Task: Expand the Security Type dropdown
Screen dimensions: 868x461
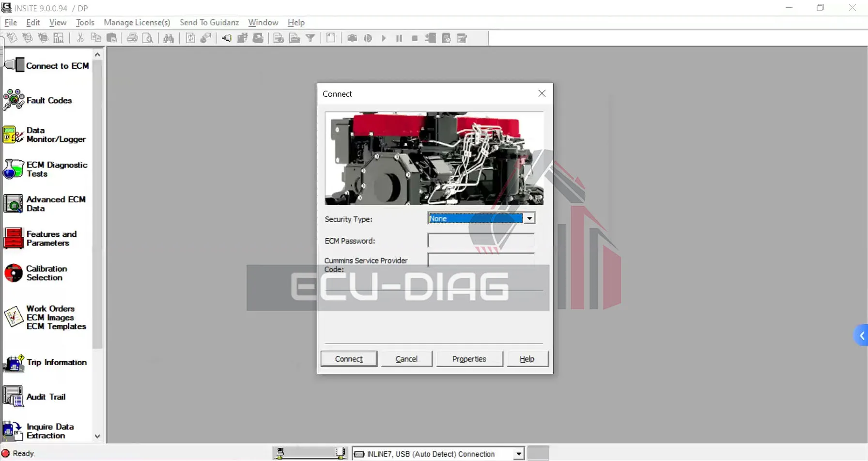Action: pyautogui.click(x=529, y=218)
